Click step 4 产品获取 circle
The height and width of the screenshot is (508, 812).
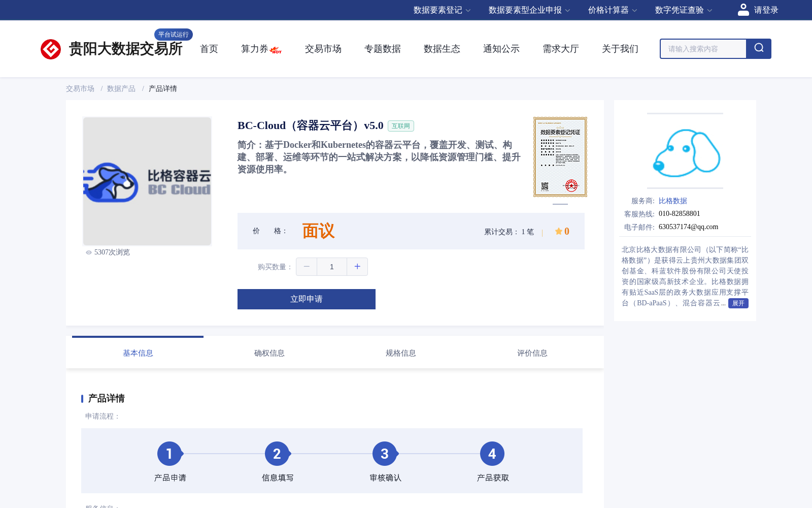492,454
